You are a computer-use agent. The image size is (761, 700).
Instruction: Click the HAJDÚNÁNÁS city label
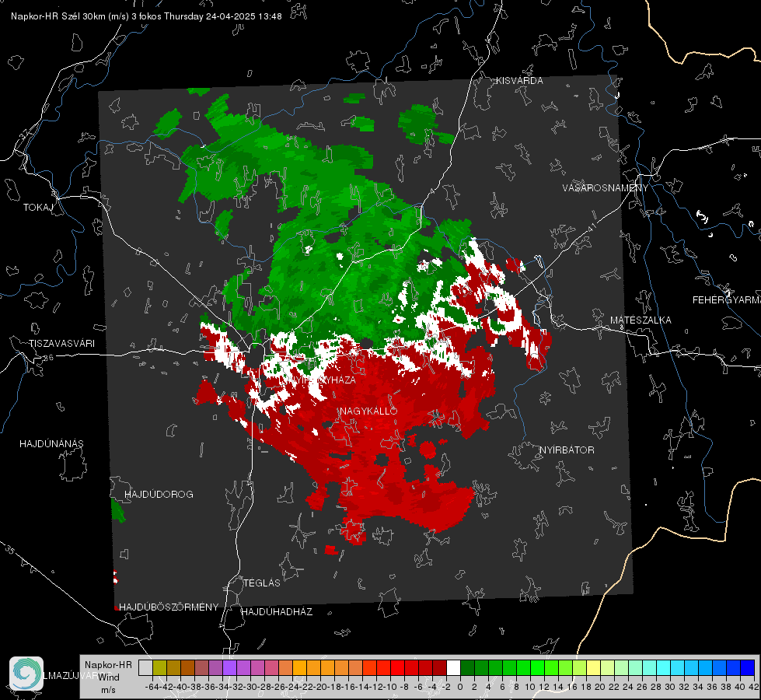click(51, 444)
